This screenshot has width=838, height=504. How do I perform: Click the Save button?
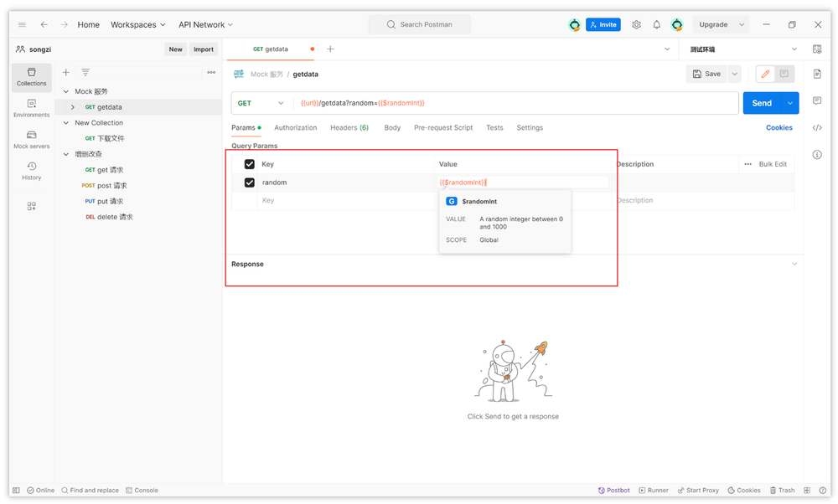click(x=707, y=74)
